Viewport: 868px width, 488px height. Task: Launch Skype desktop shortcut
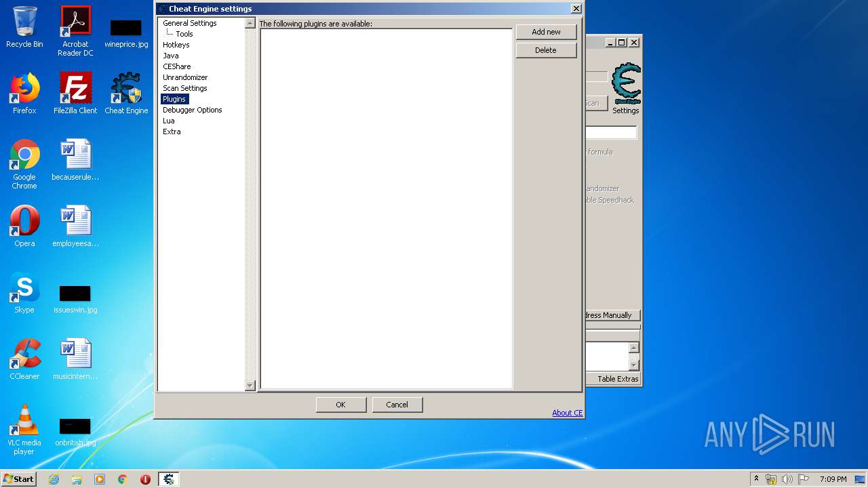coord(24,293)
